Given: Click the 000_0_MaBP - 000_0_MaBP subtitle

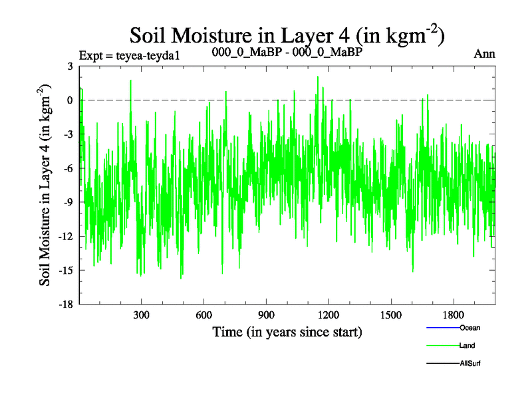Looking at the screenshot, I should [287, 53].
